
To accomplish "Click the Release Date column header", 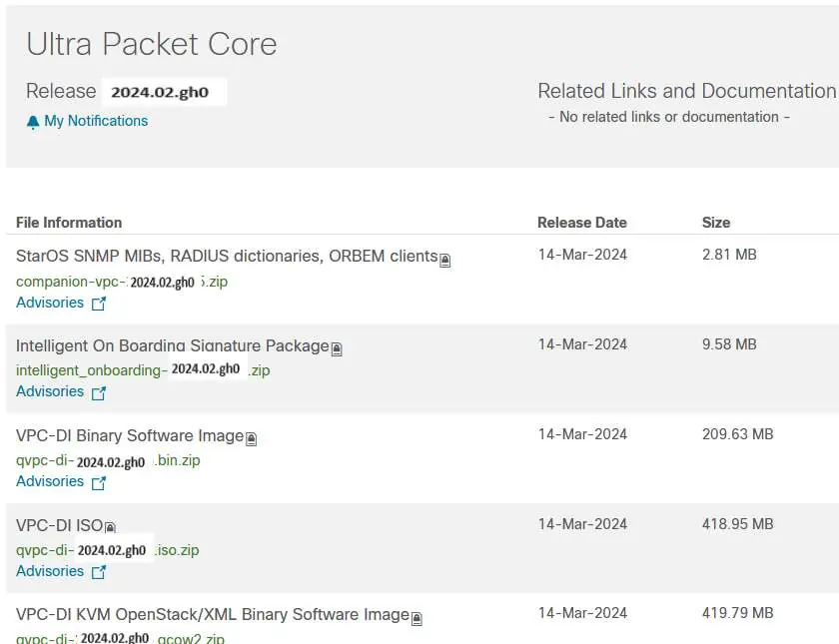I will coord(582,223).
